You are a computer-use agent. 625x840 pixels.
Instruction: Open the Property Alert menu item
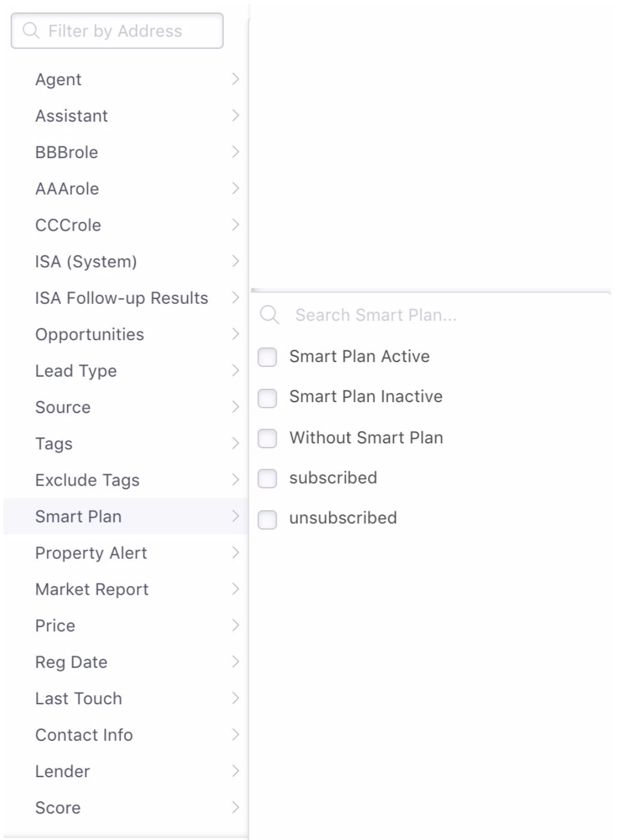coord(125,553)
